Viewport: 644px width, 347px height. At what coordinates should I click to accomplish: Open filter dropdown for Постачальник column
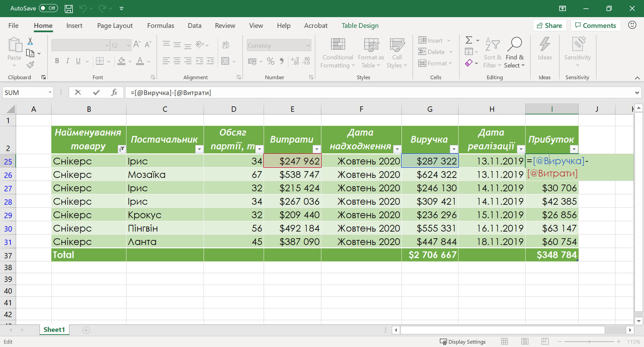(199, 149)
